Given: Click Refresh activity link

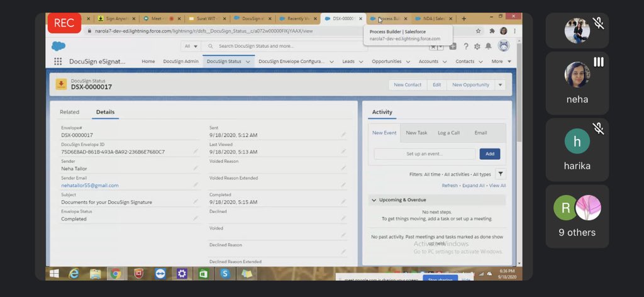Looking at the screenshot, I should pos(449,186).
